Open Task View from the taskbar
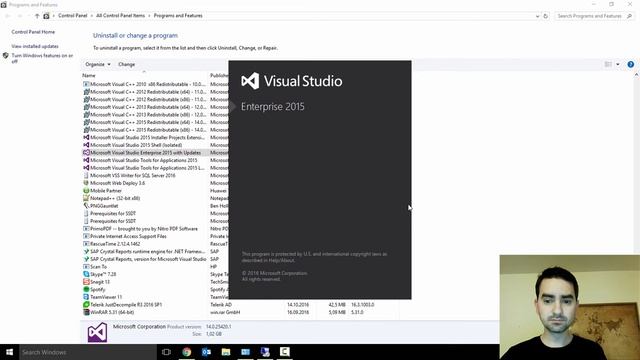The height and width of the screenshot is (360, 640). (166, 352)
